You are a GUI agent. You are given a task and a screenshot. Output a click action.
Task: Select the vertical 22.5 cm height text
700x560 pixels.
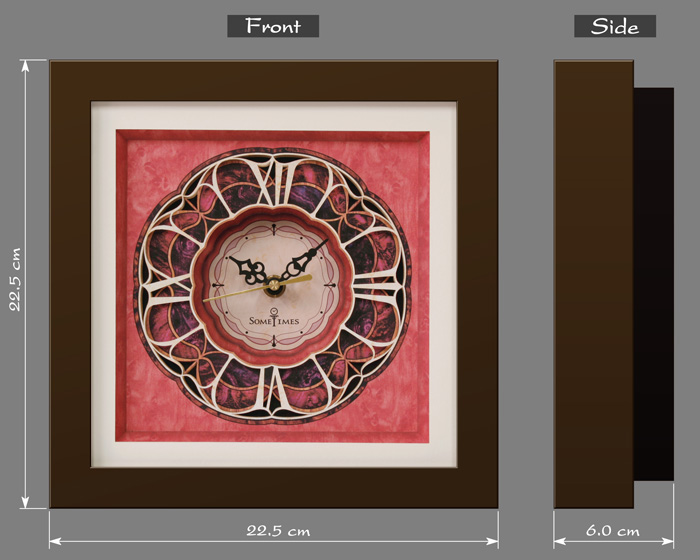click(15, 280)
